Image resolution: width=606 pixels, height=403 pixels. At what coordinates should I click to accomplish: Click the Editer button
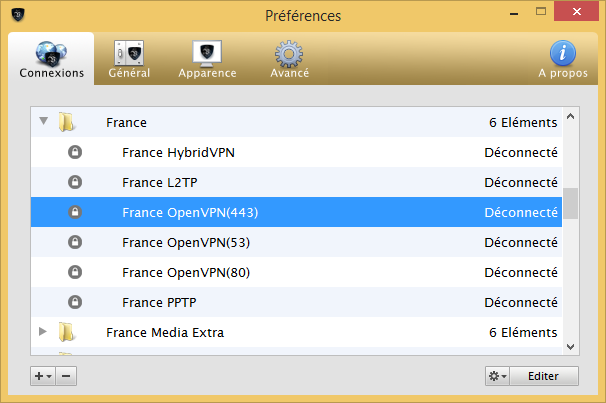(543, 376)
